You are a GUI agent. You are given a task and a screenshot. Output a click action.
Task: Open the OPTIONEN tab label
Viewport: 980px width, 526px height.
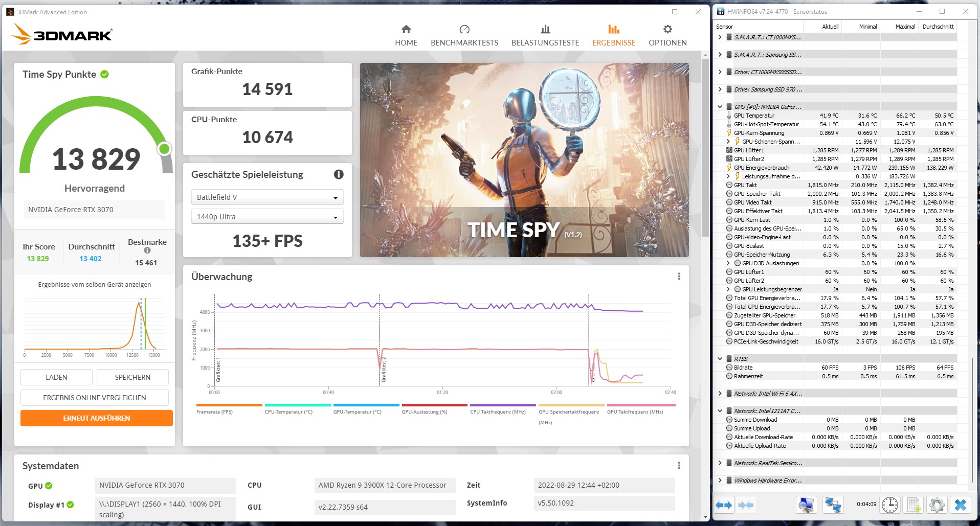667,43
